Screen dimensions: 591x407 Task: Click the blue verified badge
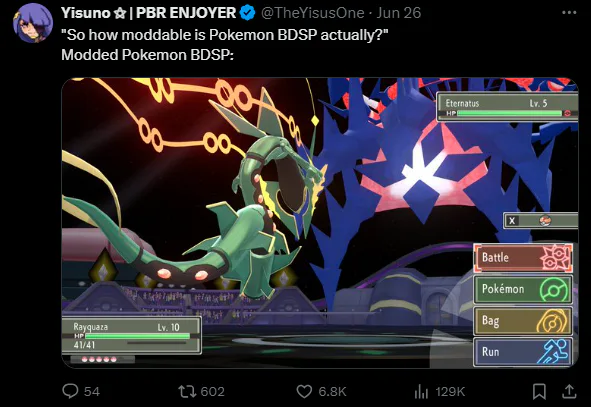click(247, 13)
